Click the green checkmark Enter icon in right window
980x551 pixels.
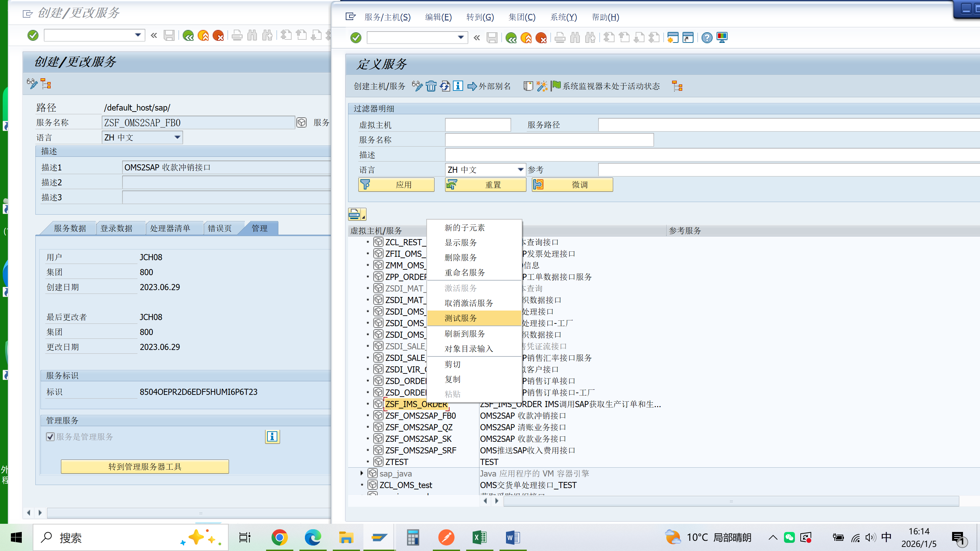[356, 38]
